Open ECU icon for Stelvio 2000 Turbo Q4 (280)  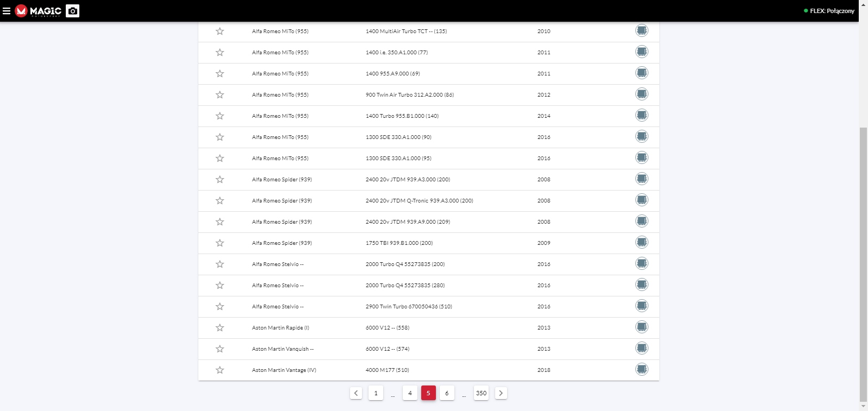pos(642,284)
